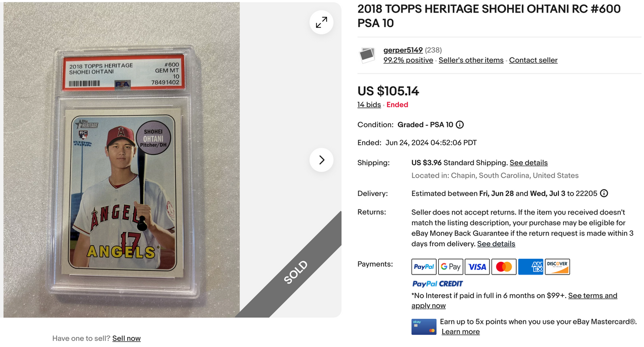Select the Google Pay icon
The image size is (644, 347).
coord(451,267)
